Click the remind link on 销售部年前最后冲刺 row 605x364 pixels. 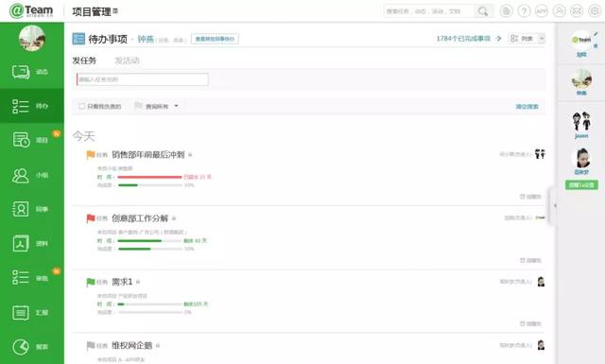(x=530, y=197)
